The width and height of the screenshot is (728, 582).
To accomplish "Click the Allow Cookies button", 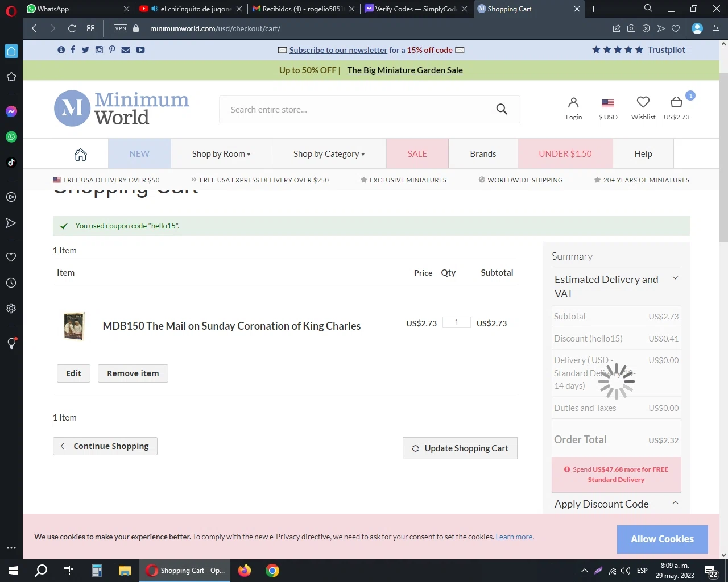I will (x=662, y=539).
